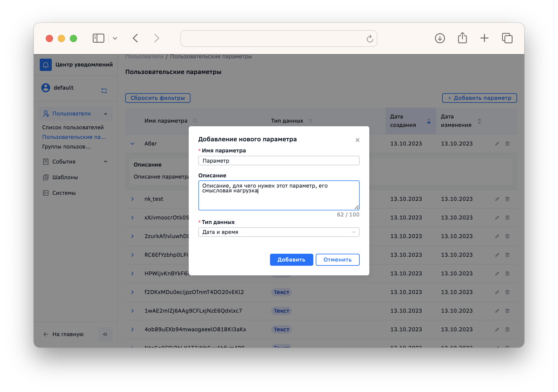Collapse the sidebar with double-chevron icon
The image size is (558, 392).
coord(105,334)
